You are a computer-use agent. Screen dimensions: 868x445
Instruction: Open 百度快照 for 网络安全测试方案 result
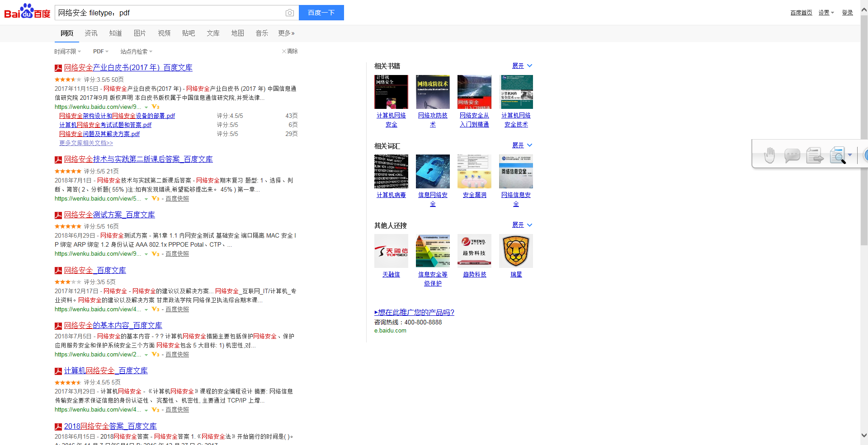(177, 254)
